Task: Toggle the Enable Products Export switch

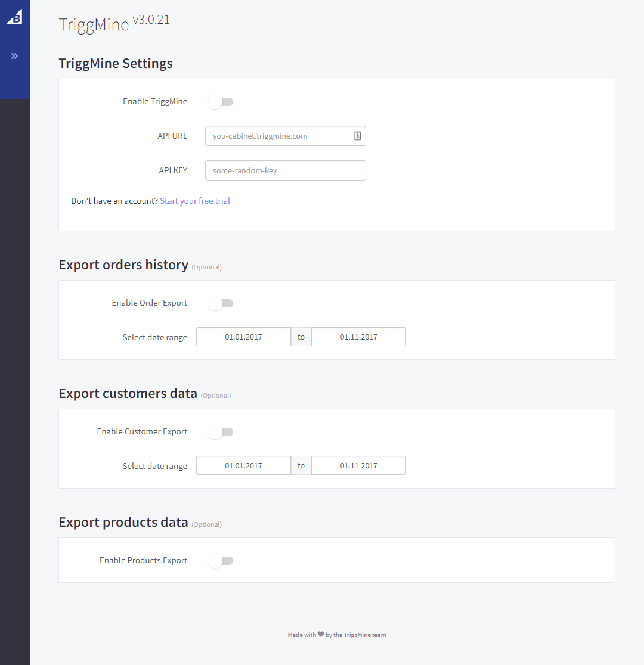Action: pos(221,561)
